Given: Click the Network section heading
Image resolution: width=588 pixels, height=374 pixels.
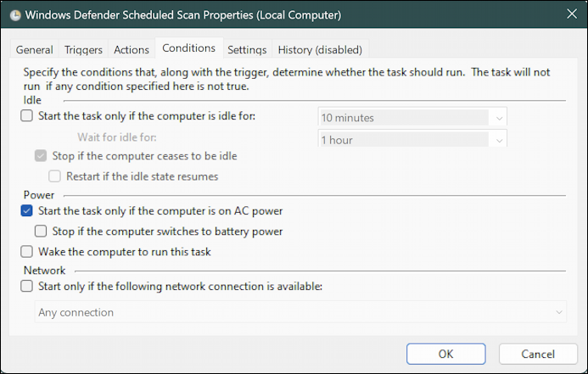Looking at the screenshot, I should click(44, 271).
